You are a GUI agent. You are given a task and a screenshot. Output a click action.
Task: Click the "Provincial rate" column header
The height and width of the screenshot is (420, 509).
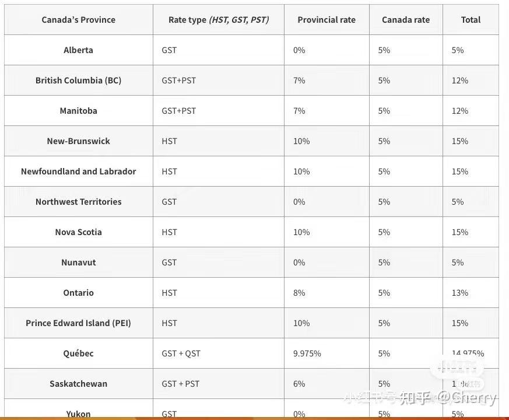[x=327, y=20]
